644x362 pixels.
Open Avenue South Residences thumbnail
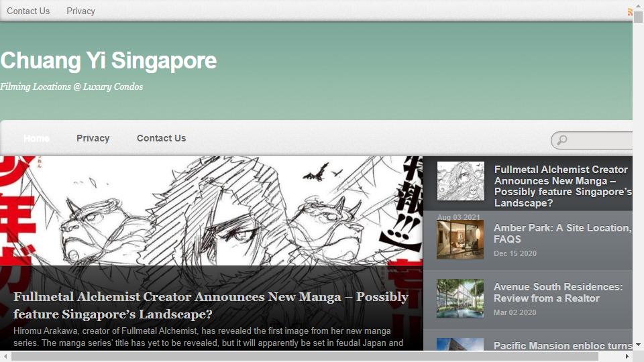(x=460, y=298)
